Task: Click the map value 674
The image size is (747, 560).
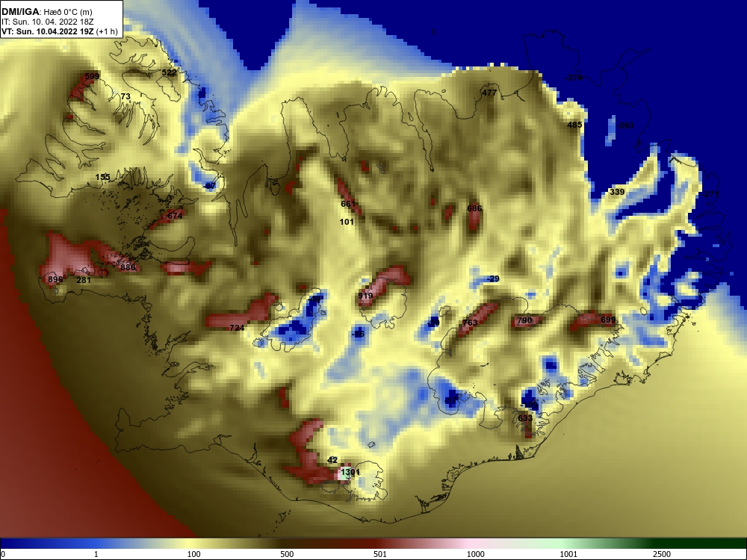Action: tap(175, 216)
